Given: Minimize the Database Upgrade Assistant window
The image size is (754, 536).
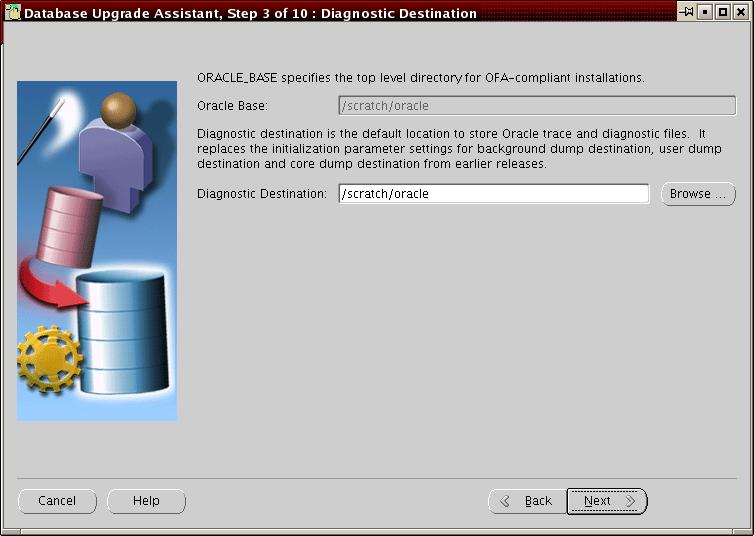Looking at the screenshot, I should coord(704,13).
